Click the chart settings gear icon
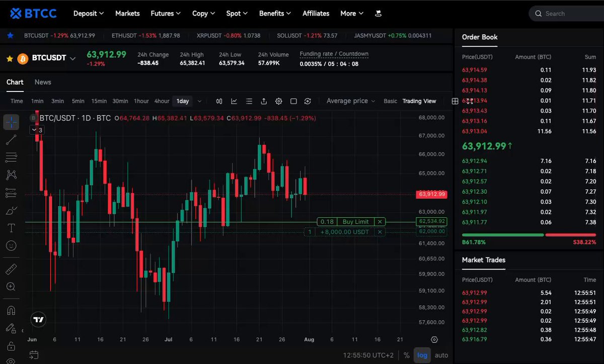This screenshot has width=604, height=364. tap(278, 101)
